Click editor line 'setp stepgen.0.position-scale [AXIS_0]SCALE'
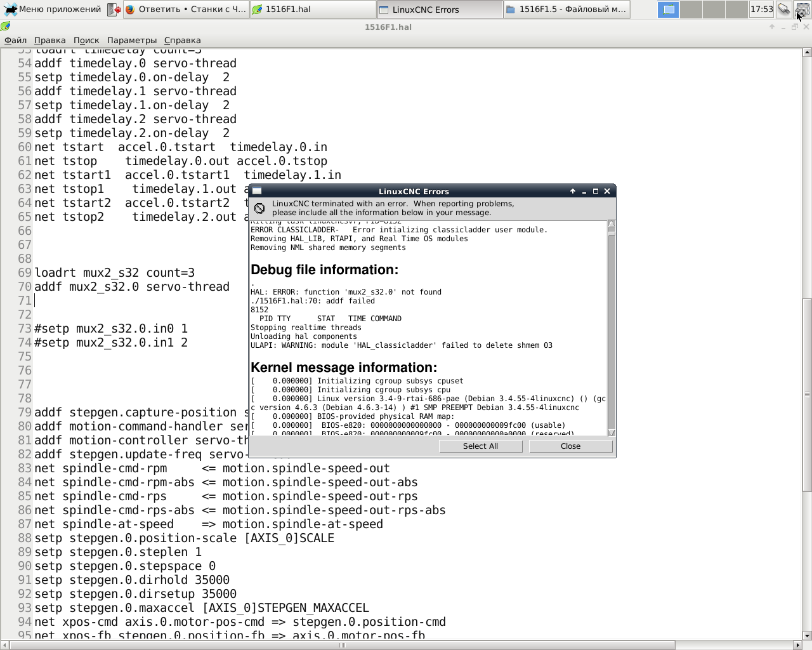 184,538
